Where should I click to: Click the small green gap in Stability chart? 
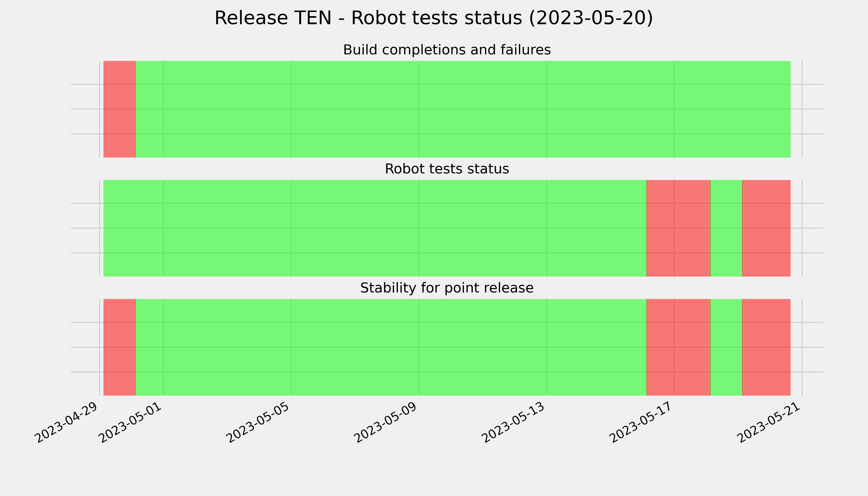pyautogui.click(x=726, y=347)
